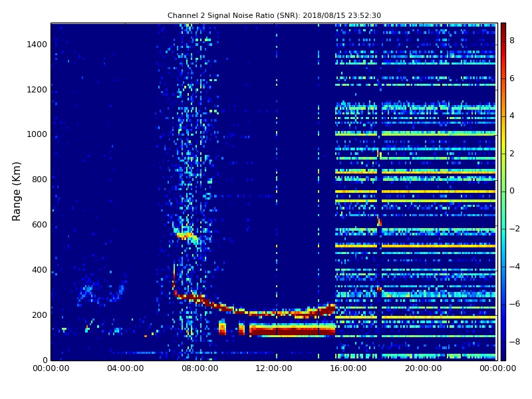Image resolution: width=532 pixels, height=399 pixels.
Task: Click the colorbar label 2
Action: coord(512,154)
